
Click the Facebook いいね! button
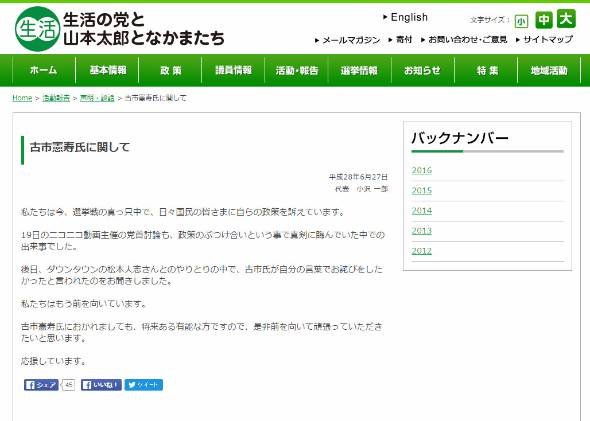(x=101, y=385)
